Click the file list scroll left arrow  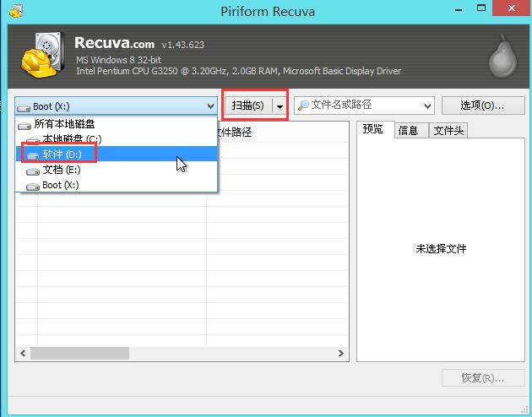click(23, 353)
